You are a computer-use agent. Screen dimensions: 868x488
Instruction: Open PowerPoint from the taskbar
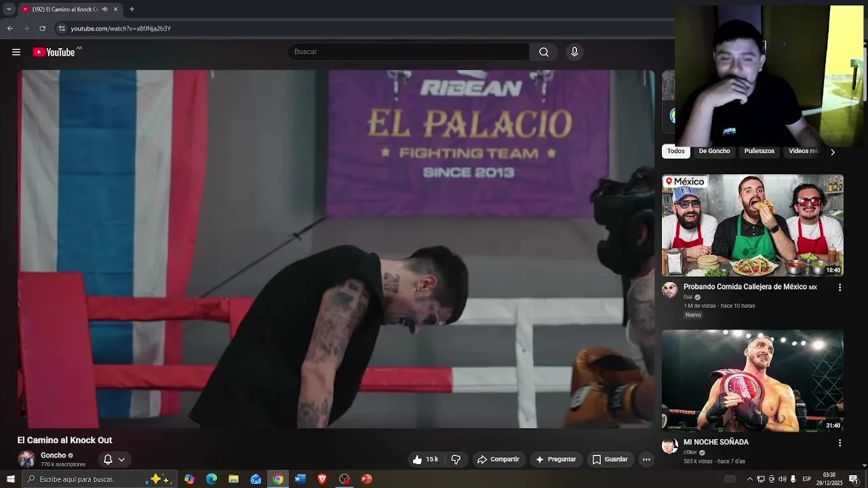[x=366, y=479]
